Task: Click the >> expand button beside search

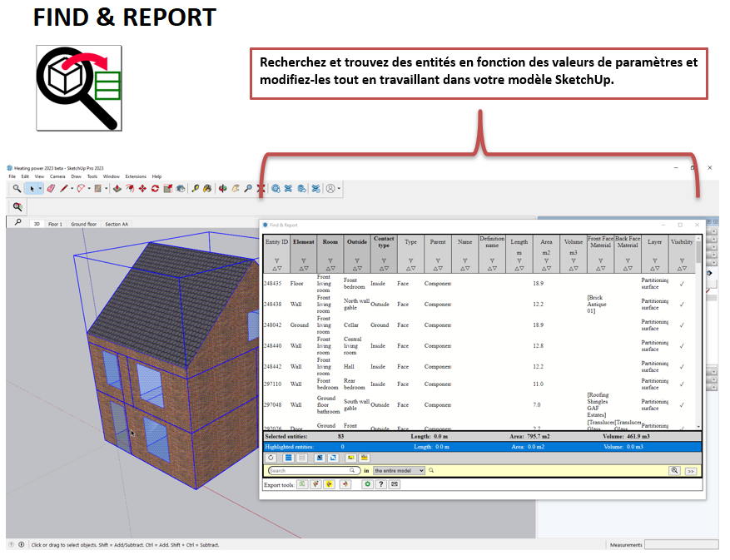Action: click(690, 471)
